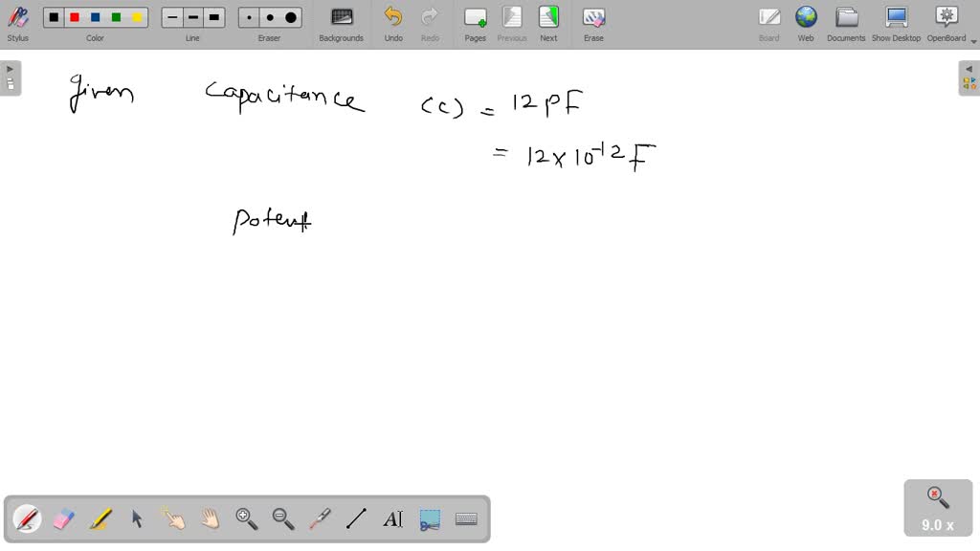The image size is (980, 551).
Task: Toggle the Stylus palette visibility
Action: click(17, 23)
